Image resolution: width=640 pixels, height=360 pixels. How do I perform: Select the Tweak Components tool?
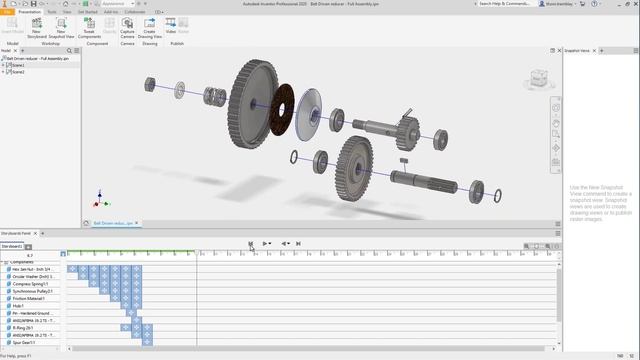[x=89, y=28]
